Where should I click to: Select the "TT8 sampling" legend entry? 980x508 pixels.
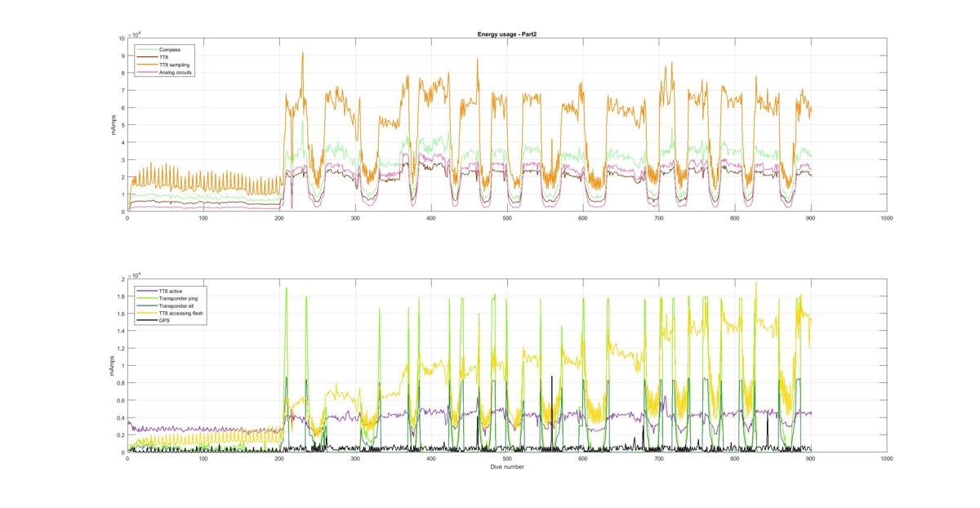click(175, 65)
